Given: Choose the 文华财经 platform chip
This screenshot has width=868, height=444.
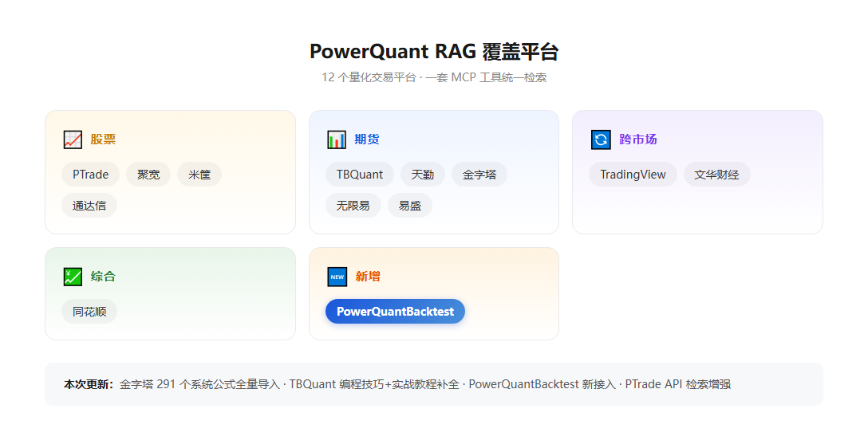Looking at the screenshot, I should click(x=717, y=174).
